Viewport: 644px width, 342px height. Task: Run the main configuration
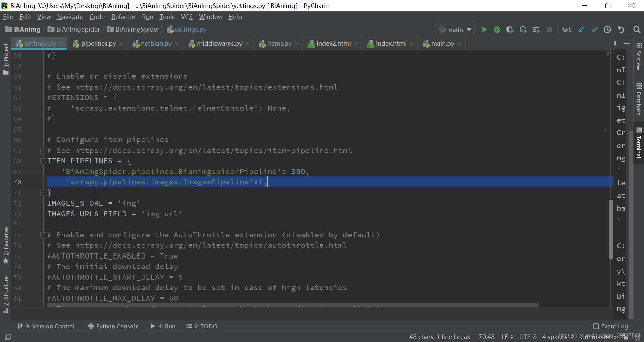[x=484, y=30]
